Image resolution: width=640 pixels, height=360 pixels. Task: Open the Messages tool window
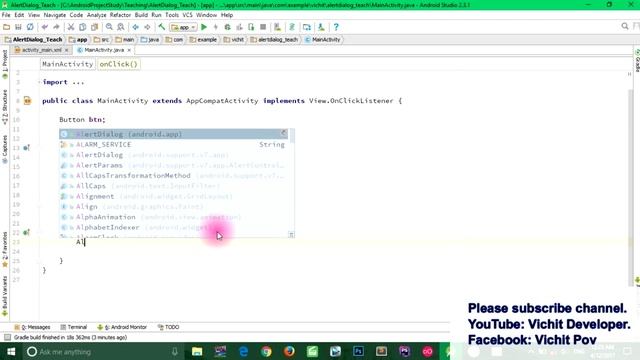[33, 327]
